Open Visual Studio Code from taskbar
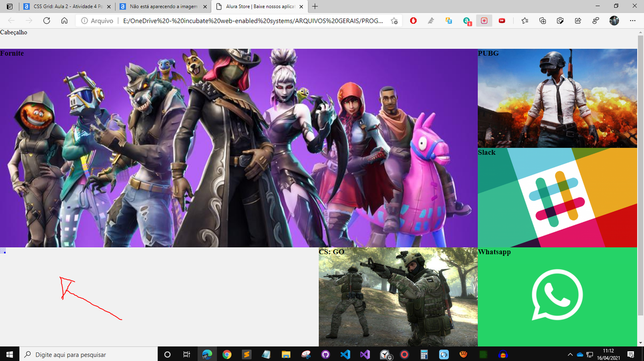Screen dimensions: 644x361 pos(345,354)
